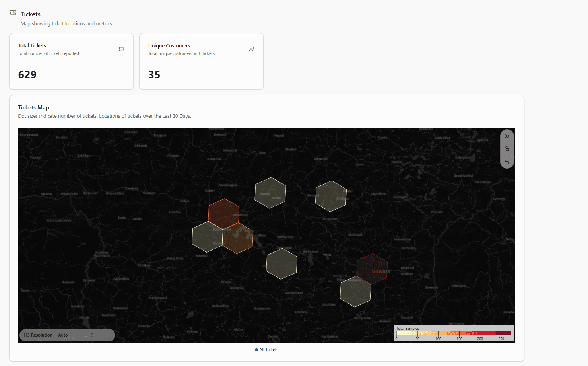This screenshot has height=366, width=588.
Task: Open the Unique Customers 35 card
Action: coord(201,62)
